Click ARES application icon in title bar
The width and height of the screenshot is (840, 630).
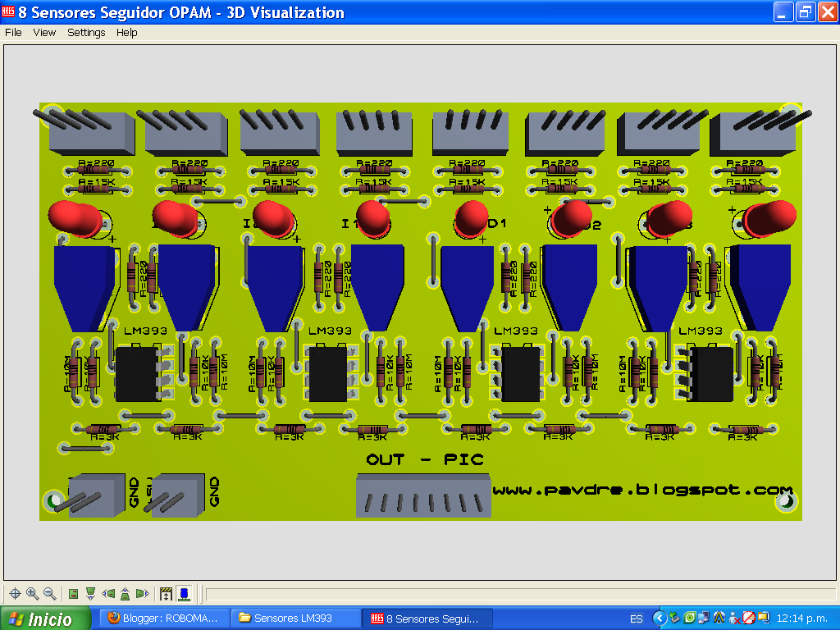point(8,11)
